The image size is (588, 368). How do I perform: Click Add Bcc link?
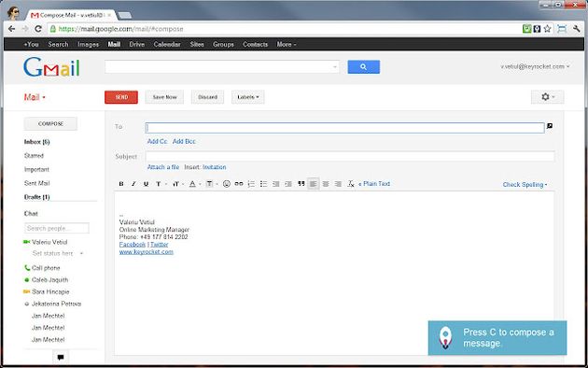(184, 141)
